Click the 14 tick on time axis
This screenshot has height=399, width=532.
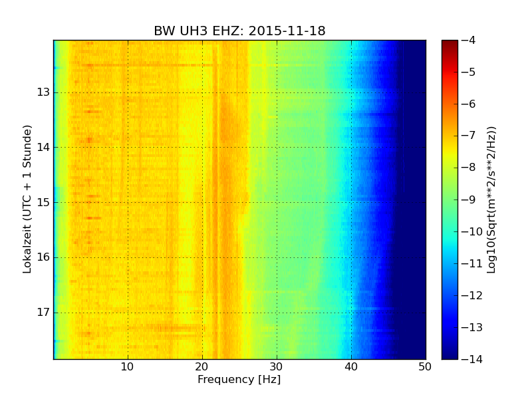43,147
